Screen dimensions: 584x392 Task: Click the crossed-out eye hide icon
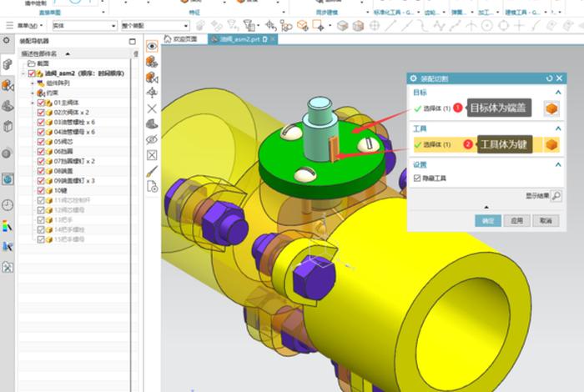pos(152,139)
